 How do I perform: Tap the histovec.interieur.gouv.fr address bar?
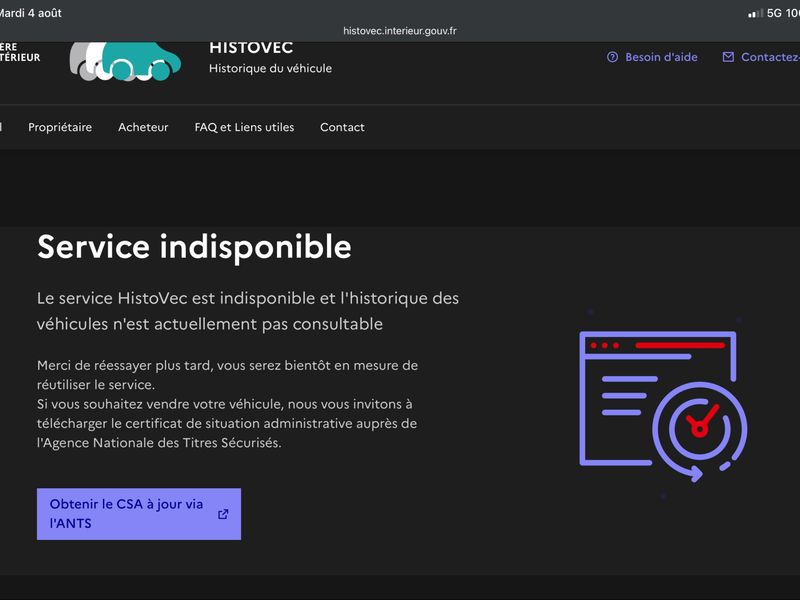[400, 31]
